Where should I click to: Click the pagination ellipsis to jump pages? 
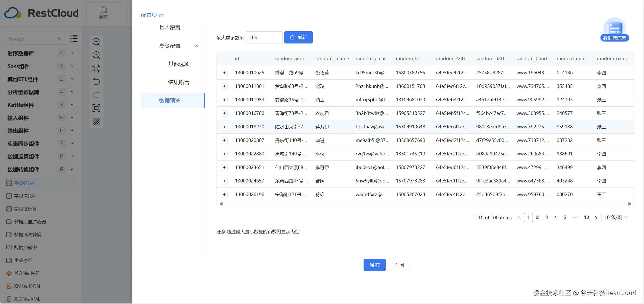575,218
